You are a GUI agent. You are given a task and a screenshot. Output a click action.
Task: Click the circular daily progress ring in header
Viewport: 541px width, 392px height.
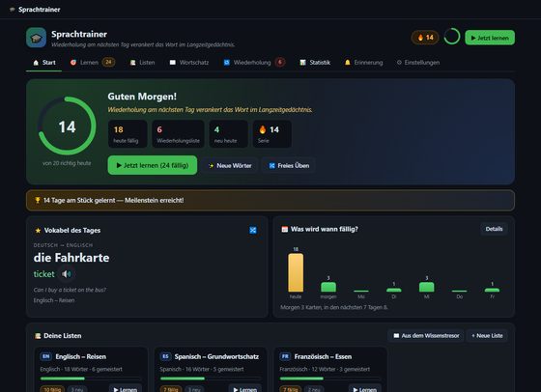point(452,37)
